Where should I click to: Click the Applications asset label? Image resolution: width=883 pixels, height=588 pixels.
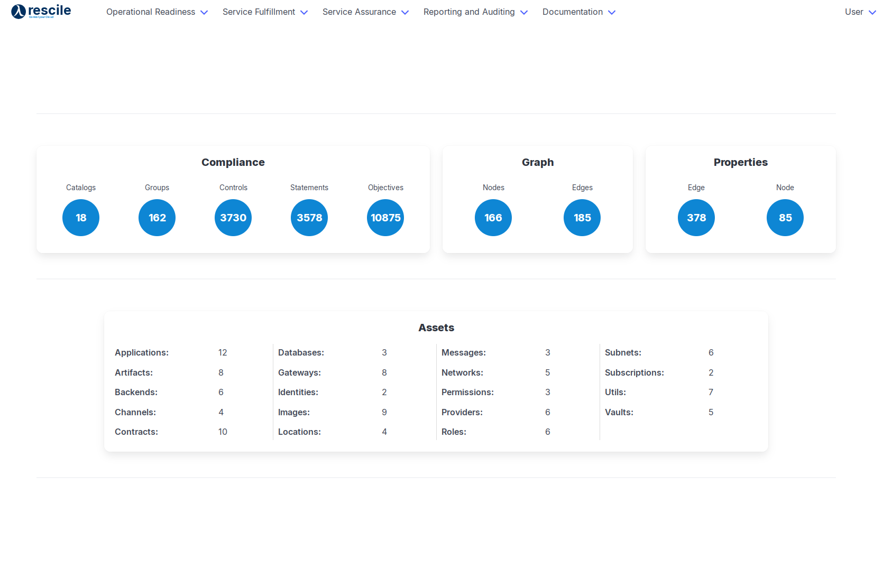tap(142, 352)
